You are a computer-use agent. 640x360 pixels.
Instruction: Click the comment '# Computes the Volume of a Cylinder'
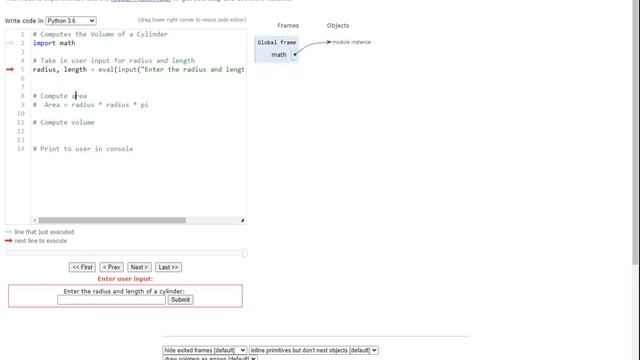[x=100, y=34]
